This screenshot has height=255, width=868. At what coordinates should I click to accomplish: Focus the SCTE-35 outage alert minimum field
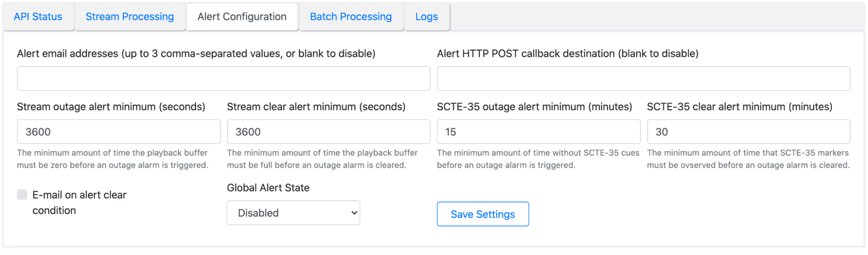538,132
